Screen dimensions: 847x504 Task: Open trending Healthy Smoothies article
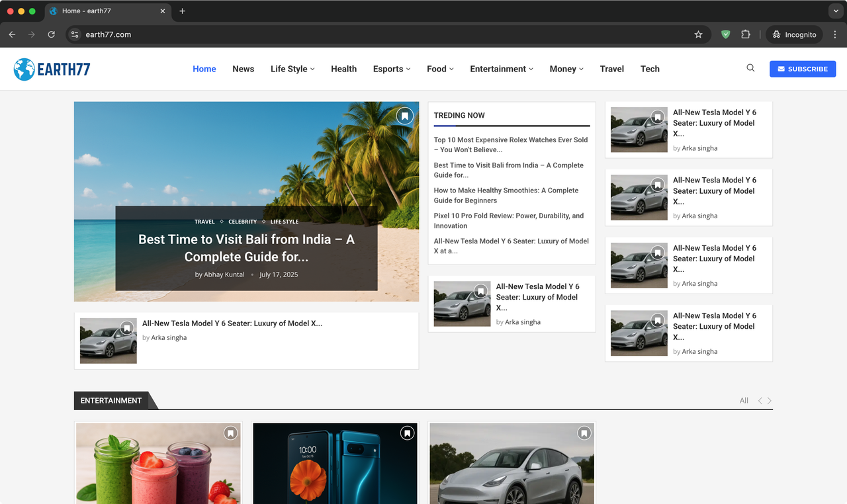pos(506,195)
